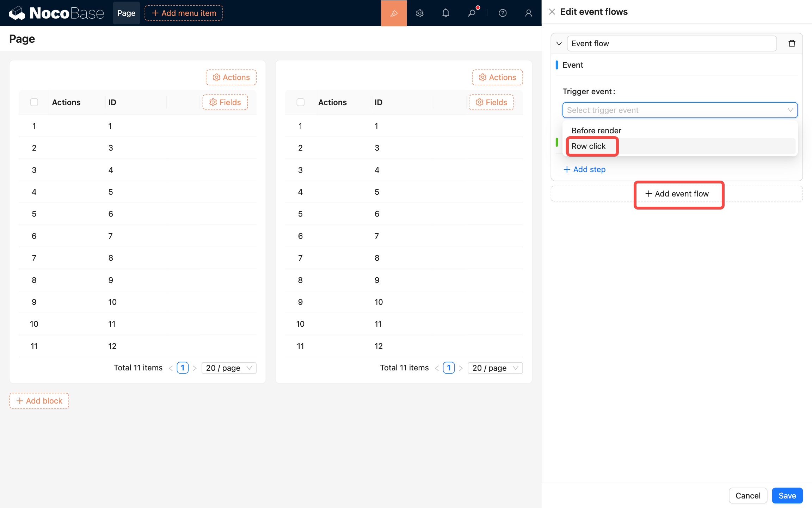Close the Edit event flows panel
This screenshot has width=812, height=508.
coord(552,12)
